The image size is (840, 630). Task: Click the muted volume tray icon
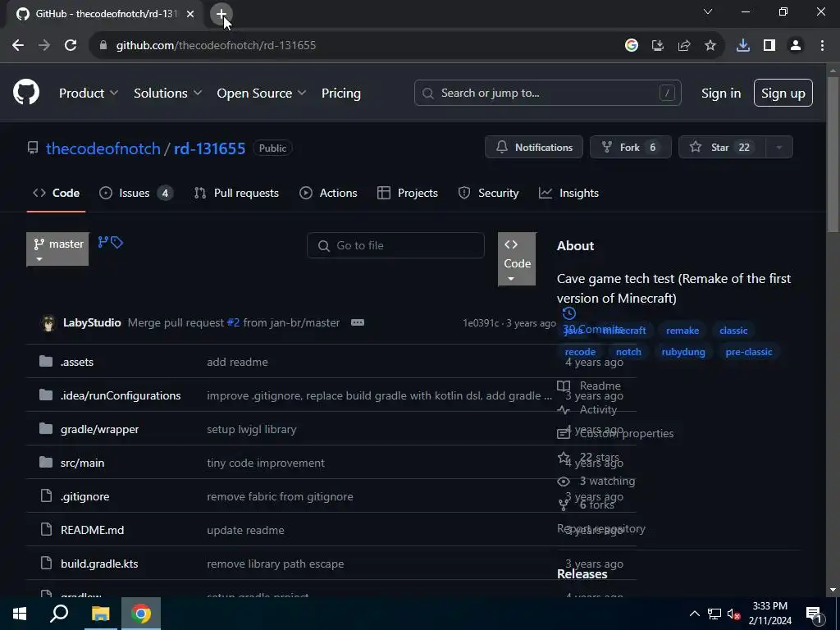[x=734, y=614]
